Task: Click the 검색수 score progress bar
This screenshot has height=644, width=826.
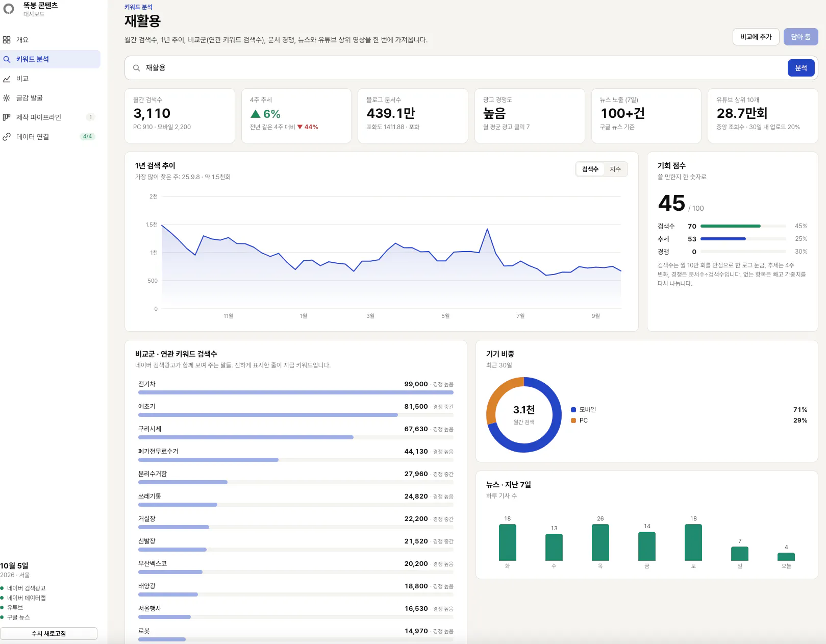Action: pyautogui.click(x=743, y=226)
